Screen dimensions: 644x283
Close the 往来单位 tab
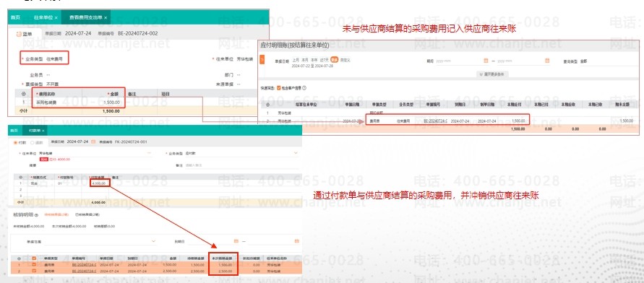tap(56, 17)
